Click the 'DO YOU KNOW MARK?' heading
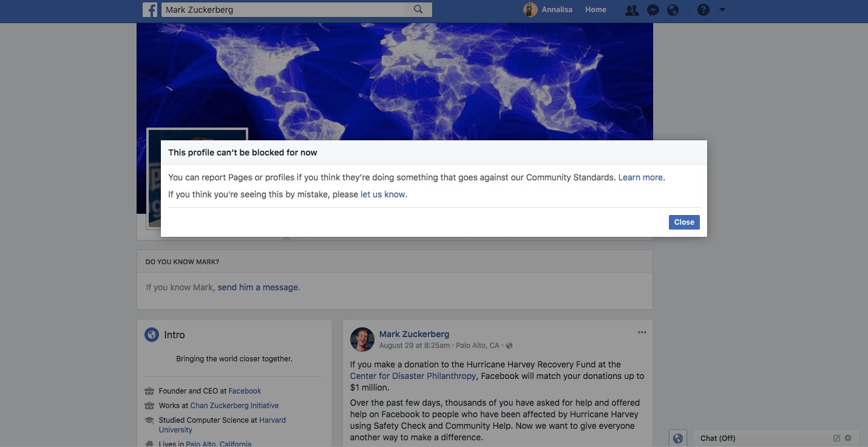The width and height of the screenshot is (868, 447). (x=182, y=262)
